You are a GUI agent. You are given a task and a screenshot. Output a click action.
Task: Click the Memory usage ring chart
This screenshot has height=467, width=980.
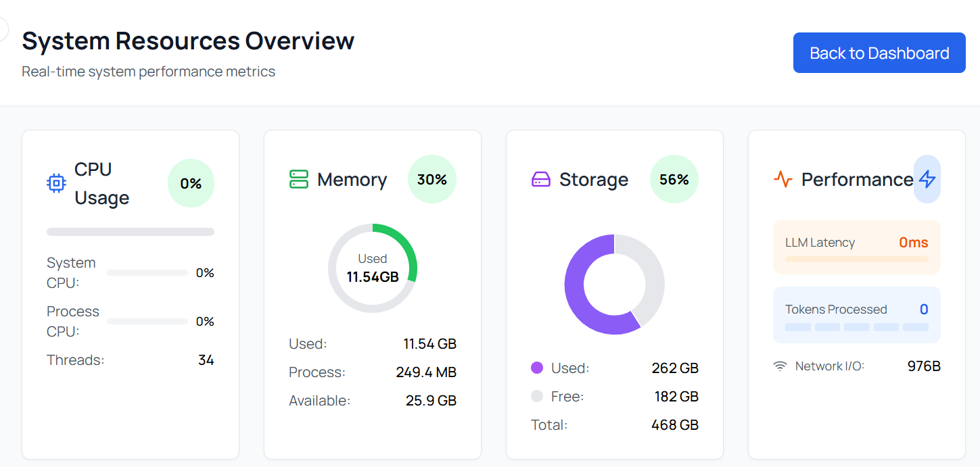[x=373, y=268]
